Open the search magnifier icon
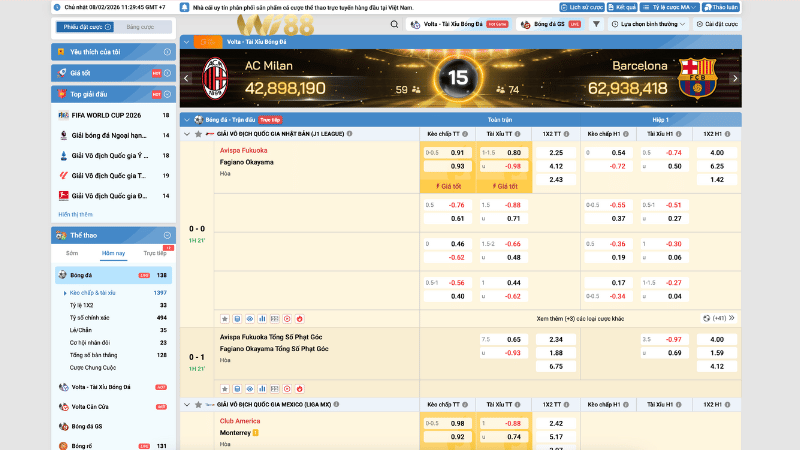The image size is (800, 450). tap(394, 24)
